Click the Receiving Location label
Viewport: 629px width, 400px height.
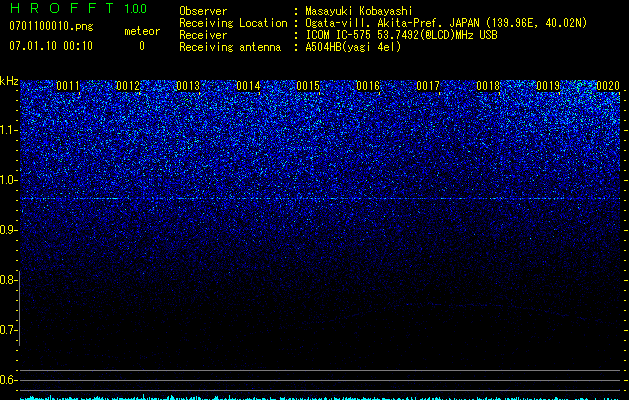(x=233, y=23)
